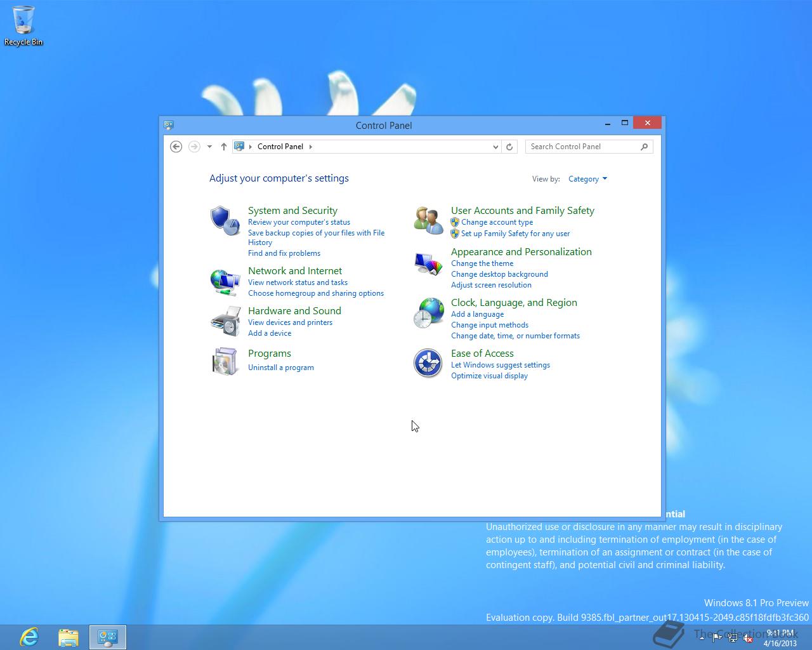Expand the chevron before Control Panel breadcrumb
Image resolution: width=812 pixels, height=650 pixels.
click(251, 147)
